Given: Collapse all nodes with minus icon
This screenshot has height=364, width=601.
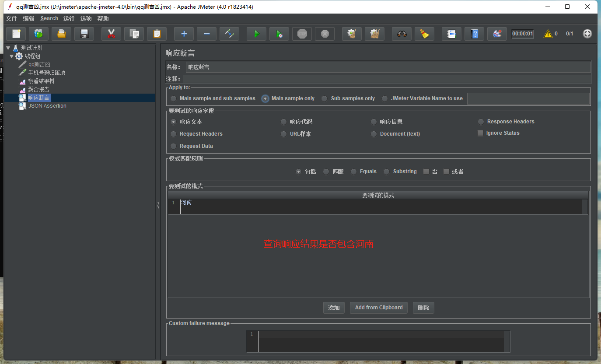Looking at the screenshot, I should (207, 34).
